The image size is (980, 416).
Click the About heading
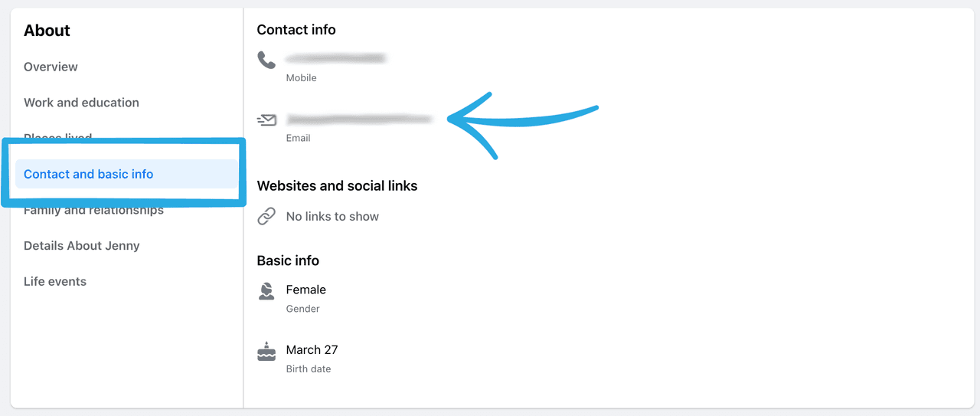[47, 31]
